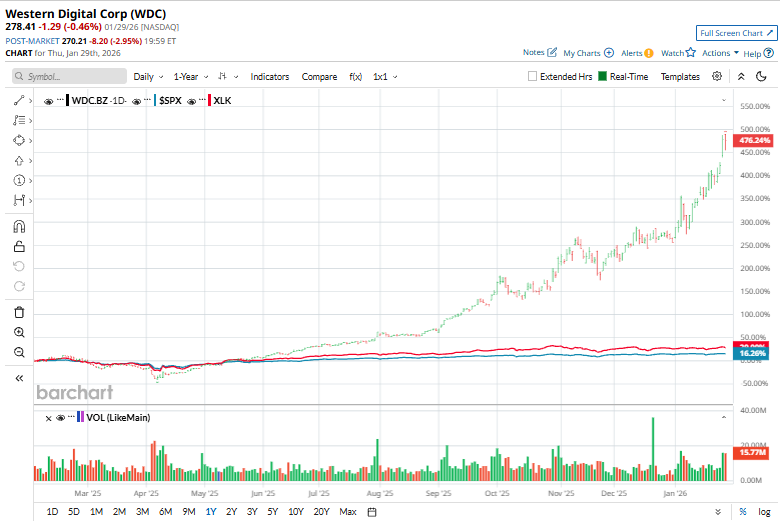Open the Indicators menu
The image size is (780, 526).
(x=270, y=77)
